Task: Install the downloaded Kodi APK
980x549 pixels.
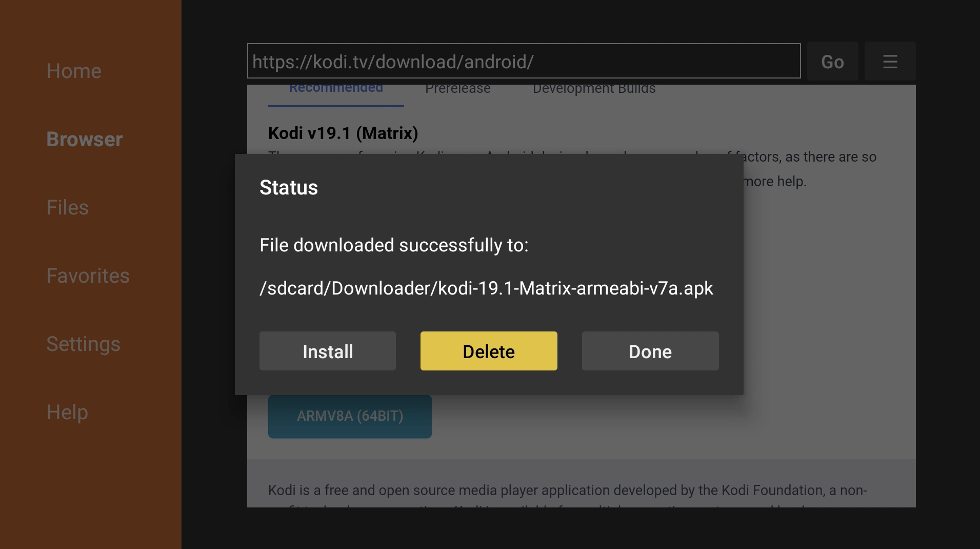Action: [328, 351]
